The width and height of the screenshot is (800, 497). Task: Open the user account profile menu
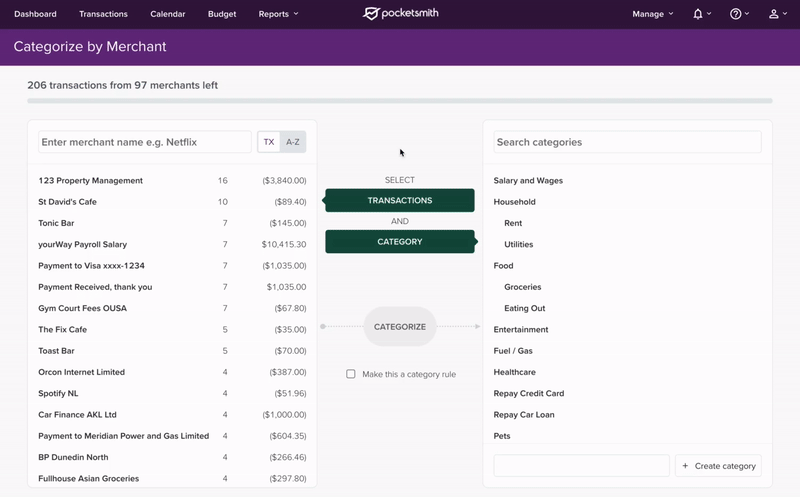pyautogui.click(x=777, y=14)
